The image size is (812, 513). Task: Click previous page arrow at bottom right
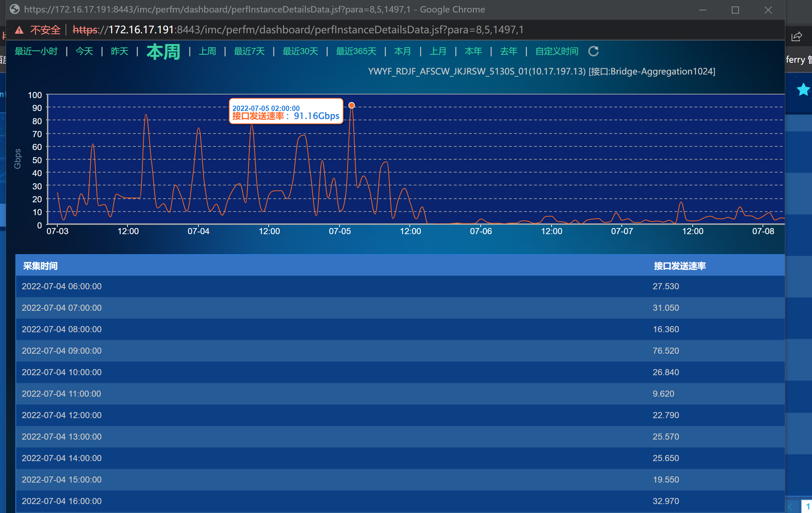pos(790,506)
